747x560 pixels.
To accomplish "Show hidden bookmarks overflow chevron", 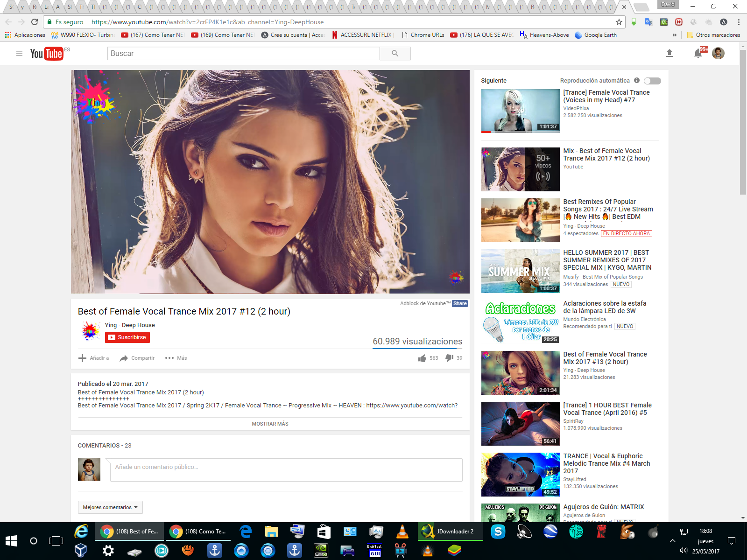I will tap(674, 35).
